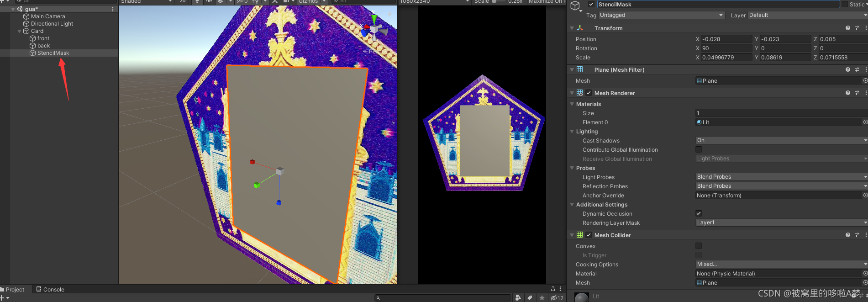Open the Reflection Probes dropdown
The width and height of the screenshot is (868, 302).
(x=781, y=186)
